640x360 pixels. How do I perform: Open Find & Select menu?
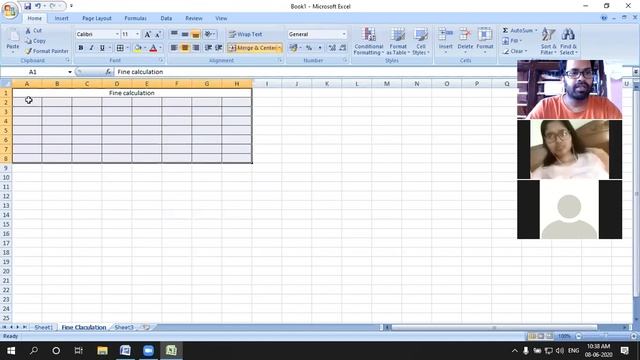(x=568, y=41)
